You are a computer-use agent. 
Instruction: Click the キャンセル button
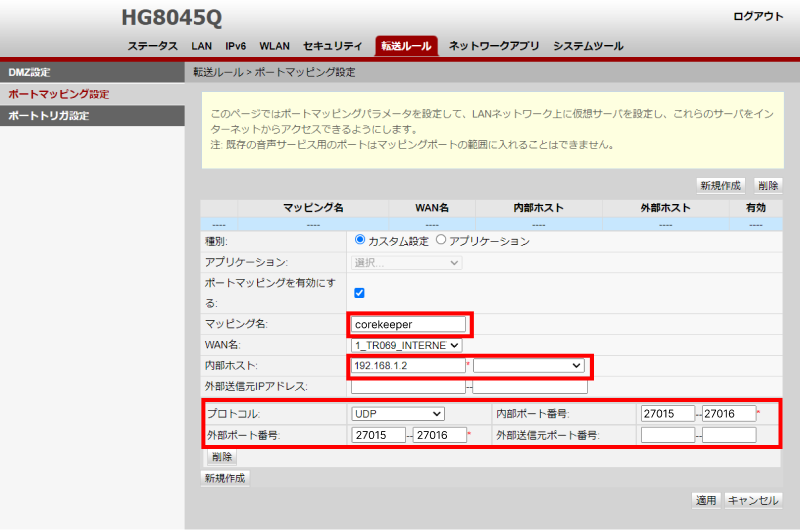click(753, 500)
